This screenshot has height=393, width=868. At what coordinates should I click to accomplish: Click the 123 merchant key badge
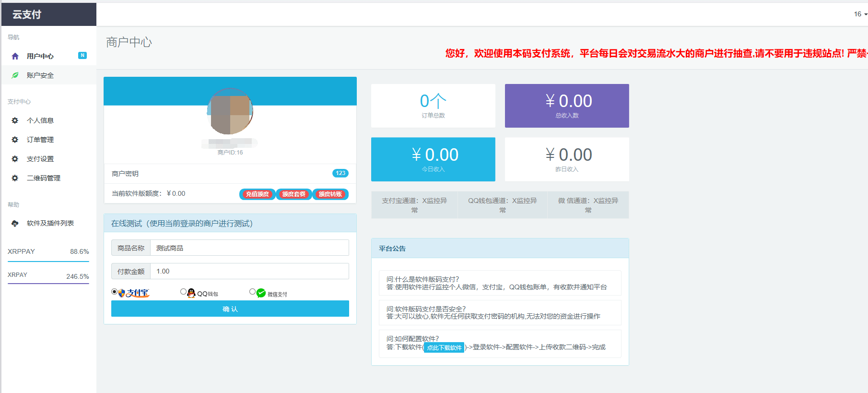coord(340,173)
